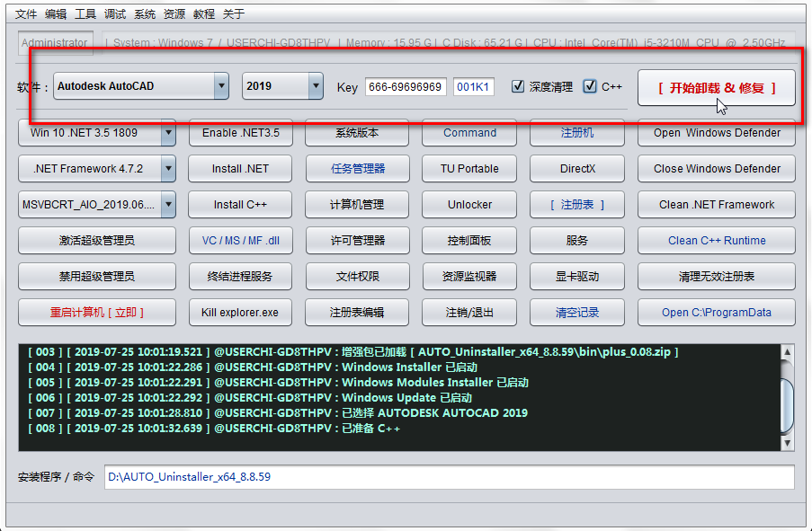The height and width of the screenshot is (531, 812).
Task: Select log line 006 Windows Update 已启动
Action: click(x=250, y=398)
